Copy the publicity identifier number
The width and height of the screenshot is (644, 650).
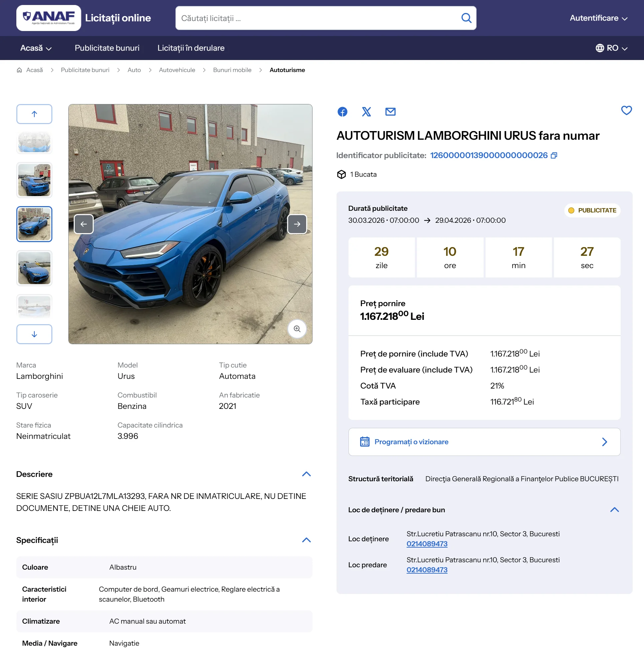[554, 155]
